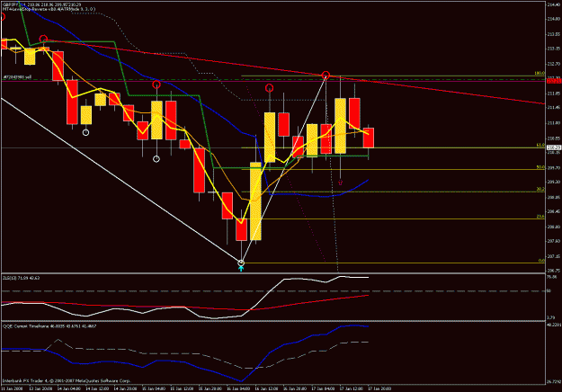The height and width of the screenshot is (392, 562).
Task: Click the white current price tag 210.29
Action: pos(554,147)
